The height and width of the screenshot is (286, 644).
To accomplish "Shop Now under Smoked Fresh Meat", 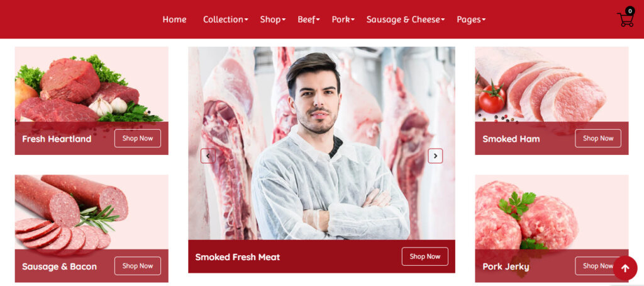I will [425, 256].
